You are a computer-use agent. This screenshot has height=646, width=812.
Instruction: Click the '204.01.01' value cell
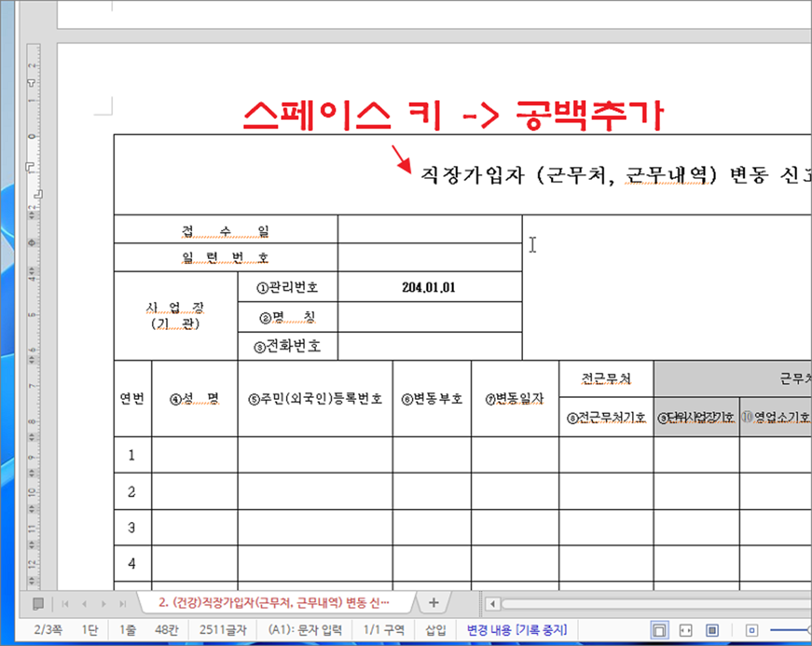pyautogui.click(x=430, y=287)
